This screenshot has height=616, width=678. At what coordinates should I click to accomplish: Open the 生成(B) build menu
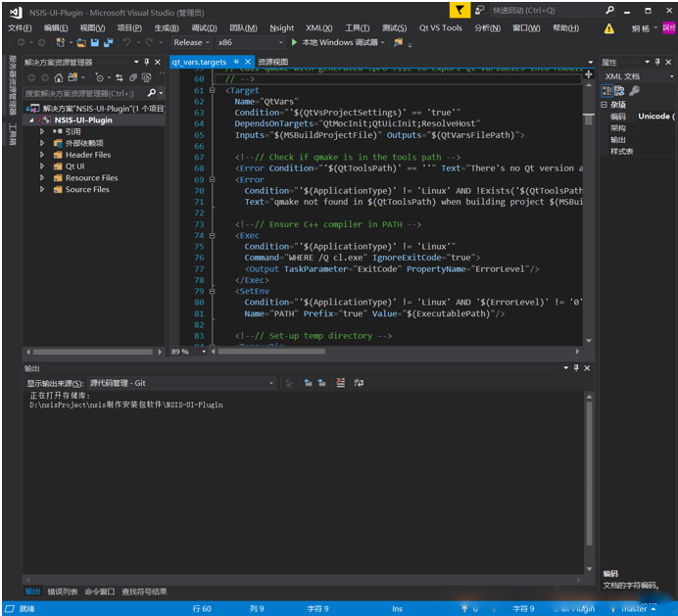167,28
